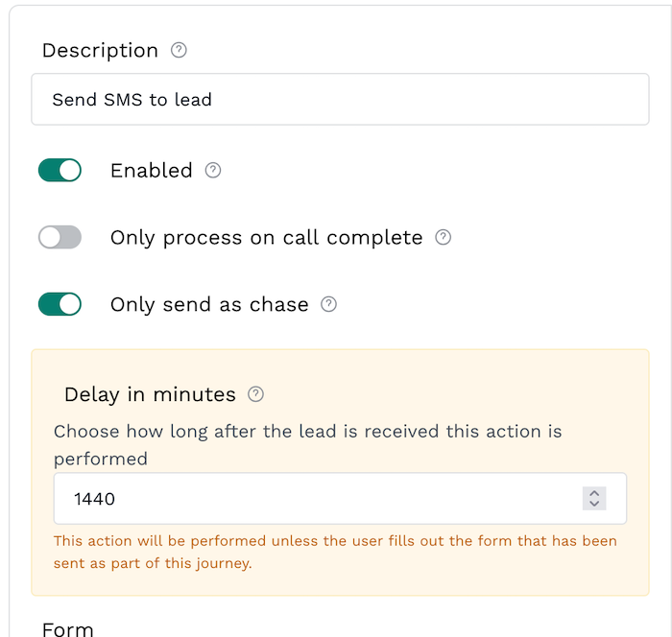
Task: Focus the delay minutes number field showing 1440
Action: (x=317, y=499)
